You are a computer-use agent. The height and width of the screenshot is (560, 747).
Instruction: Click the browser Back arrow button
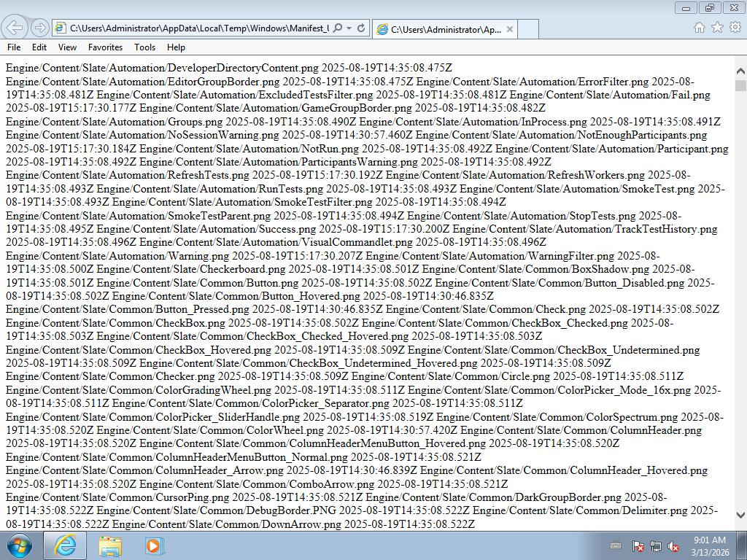point(15,28)
